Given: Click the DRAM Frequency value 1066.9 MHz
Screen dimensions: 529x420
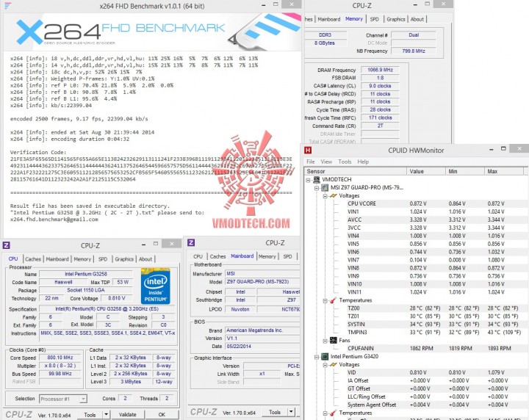Looking at the screenshot, I should [x=380, y=70].
